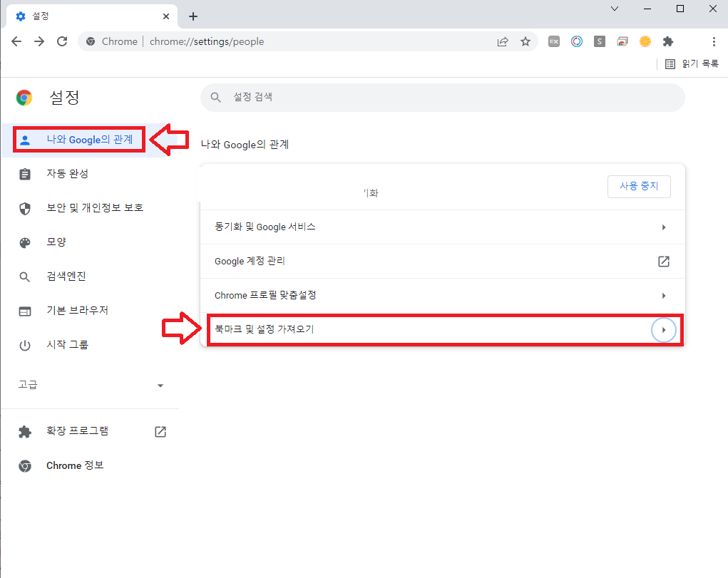Open 보안 및 개인정보 보호 section
The image size is (728, 578).
point(89,208)
